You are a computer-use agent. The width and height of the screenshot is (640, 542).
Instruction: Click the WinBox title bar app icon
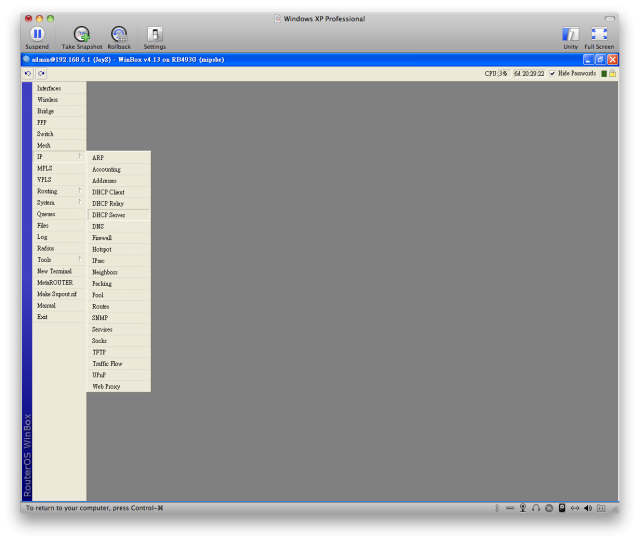[27, 60]
